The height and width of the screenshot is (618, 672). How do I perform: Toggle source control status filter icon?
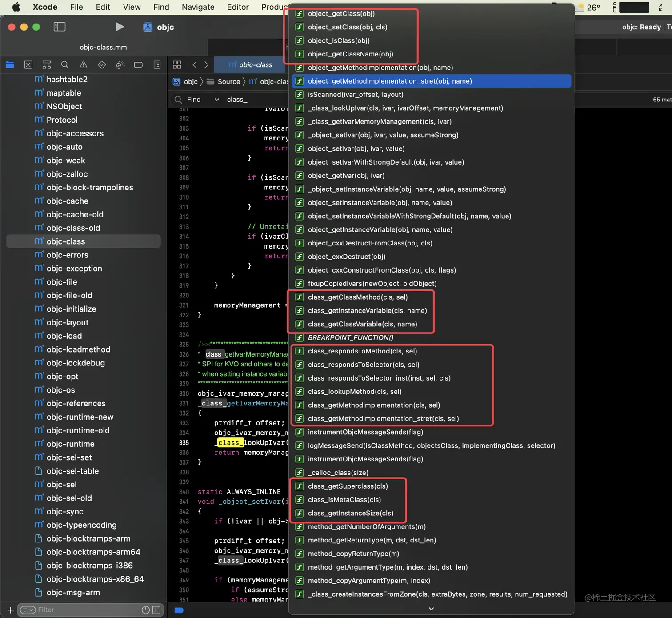156,610
